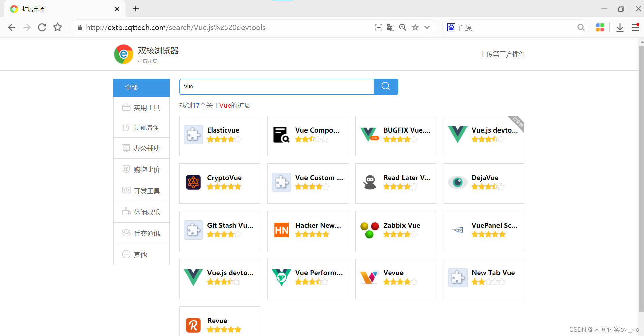Select the 页面增强 category
The width and height of the screenshot is (644, 336).
141,127
